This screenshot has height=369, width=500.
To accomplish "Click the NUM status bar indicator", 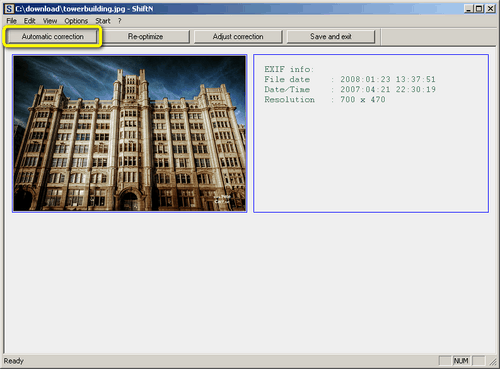I will coord(461,361).
